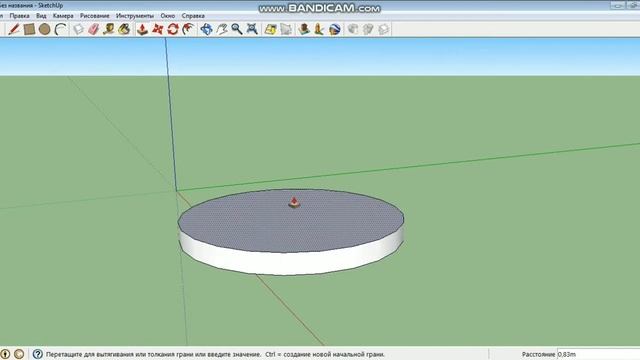Open the Справка menu
This screenshot has width=640, height=360.
(193, 16)
